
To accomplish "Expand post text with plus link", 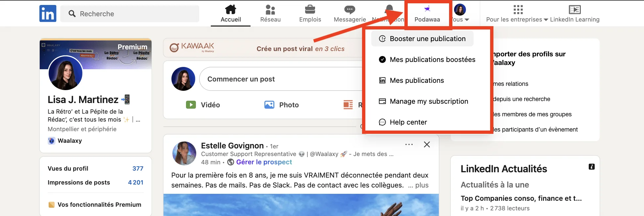I will coord(418,185).
